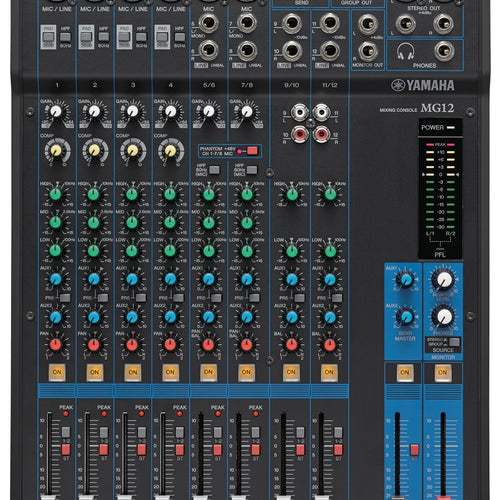
Task: Click the PHONES output jack
Action: [x=444, y=51]
